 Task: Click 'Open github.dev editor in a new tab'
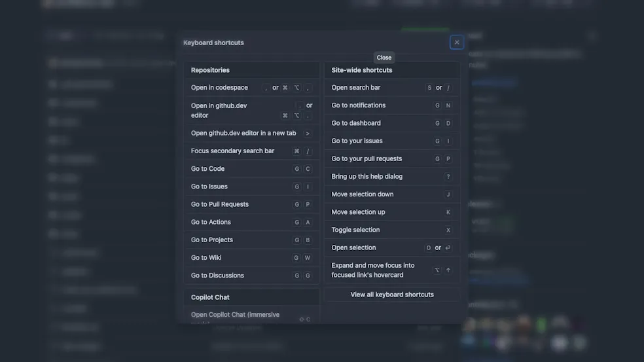[x=252, y=133]
